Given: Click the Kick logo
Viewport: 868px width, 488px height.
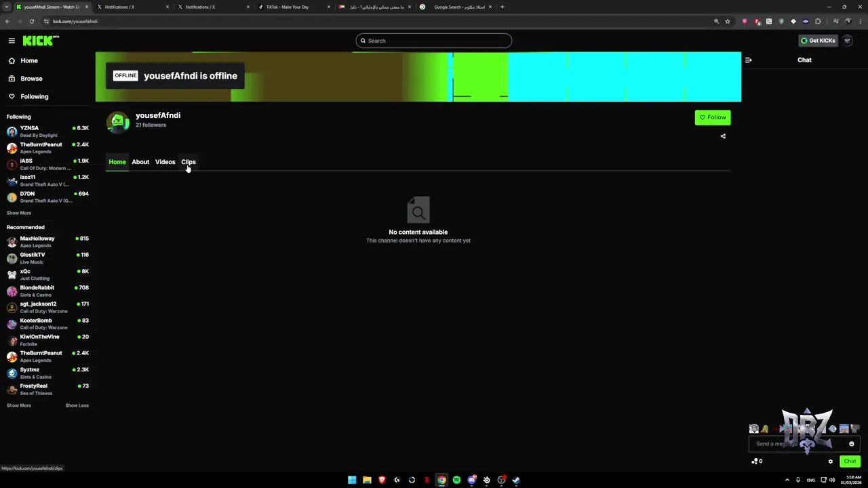Looking at the screenshot, I should [x=40, y=41].
